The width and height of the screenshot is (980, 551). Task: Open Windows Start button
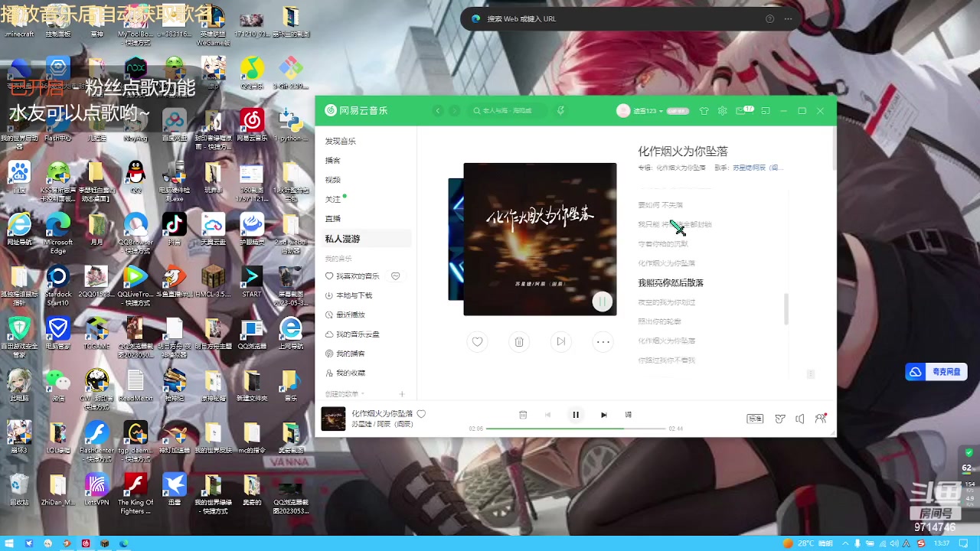[x=10, y=543]
